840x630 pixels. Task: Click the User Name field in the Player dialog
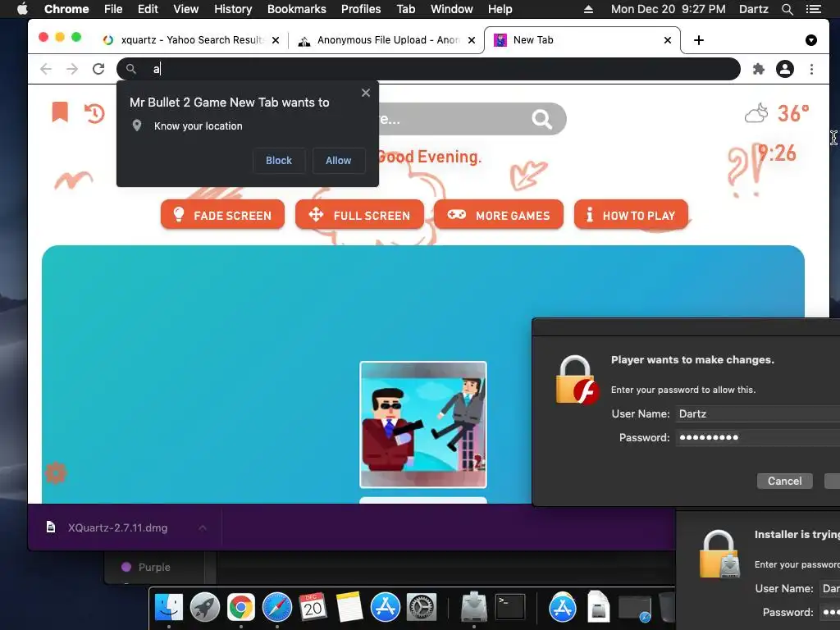pos(757,413)
